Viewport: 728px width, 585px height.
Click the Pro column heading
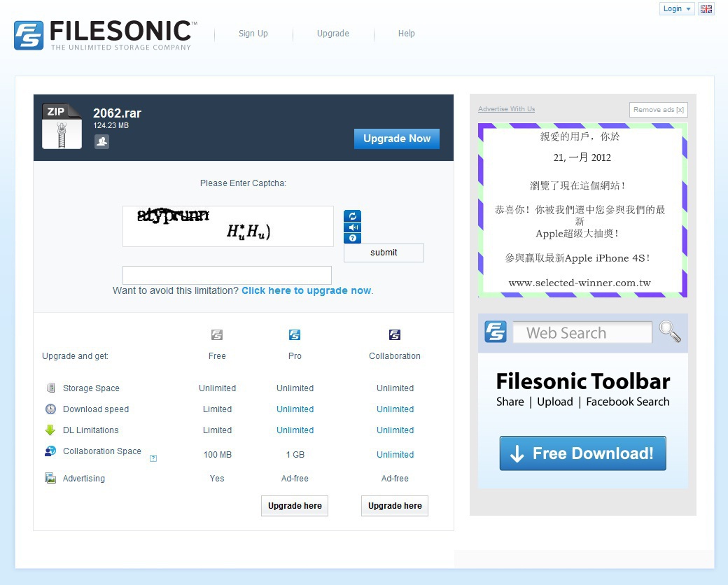pos(295,356)
